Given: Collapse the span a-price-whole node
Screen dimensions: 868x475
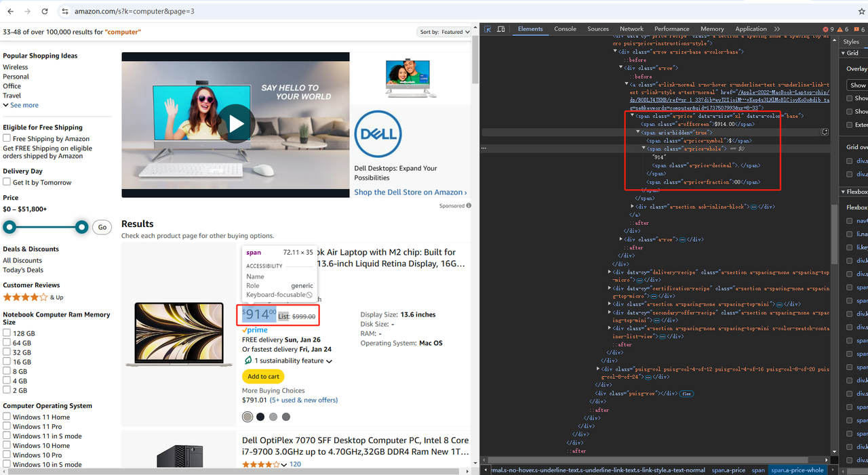Looking at the screenshot, I should (x=644, y=148).
